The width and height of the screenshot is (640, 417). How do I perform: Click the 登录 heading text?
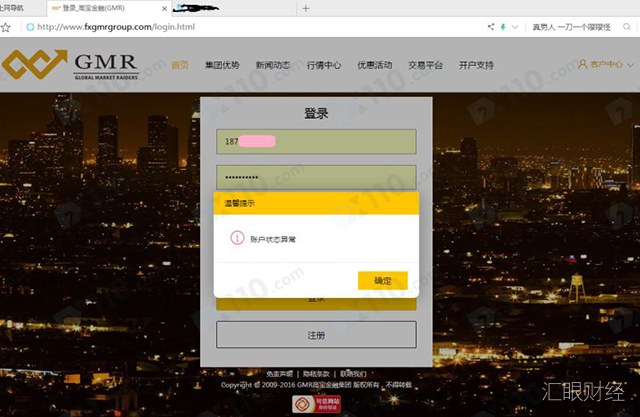pyautogui.click(x=316, y=113)
